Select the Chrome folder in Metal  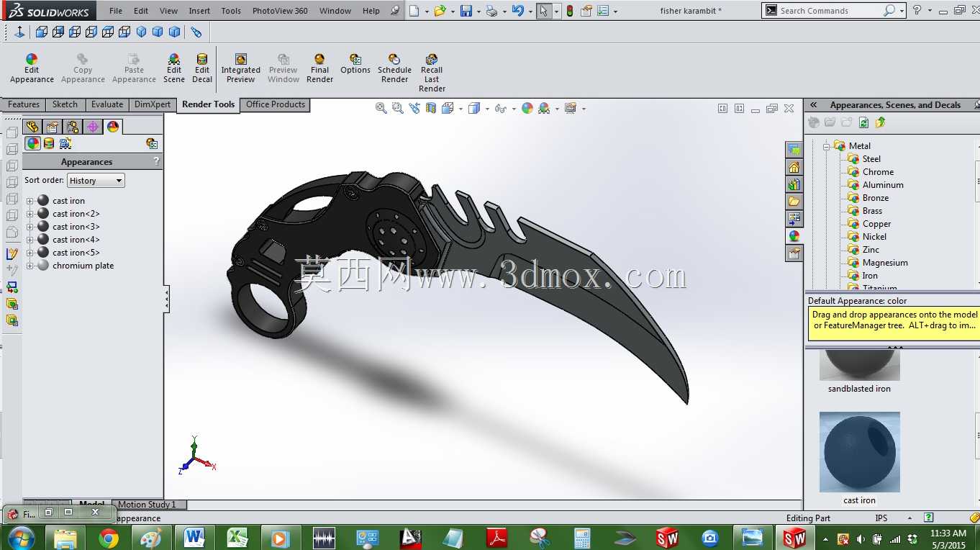878,172
